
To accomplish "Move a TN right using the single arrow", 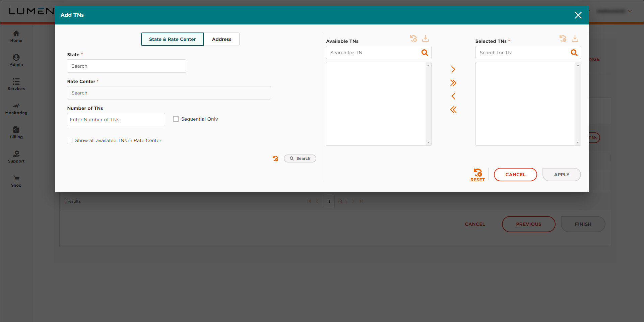I will tap(453, 69).
